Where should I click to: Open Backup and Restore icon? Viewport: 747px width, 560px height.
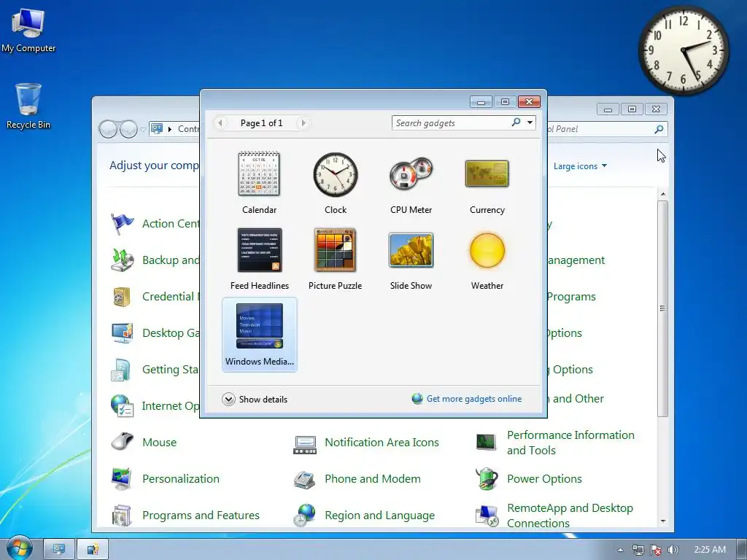click(122, 260)
